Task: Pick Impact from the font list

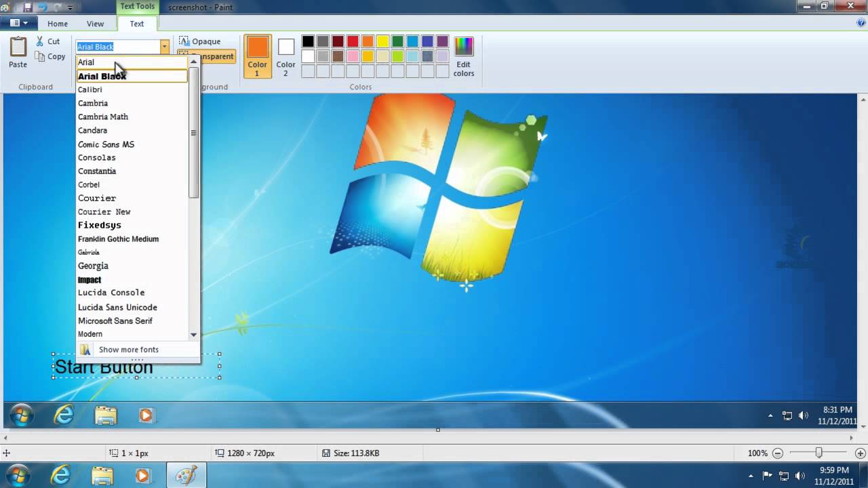Action: click(132, 279)
